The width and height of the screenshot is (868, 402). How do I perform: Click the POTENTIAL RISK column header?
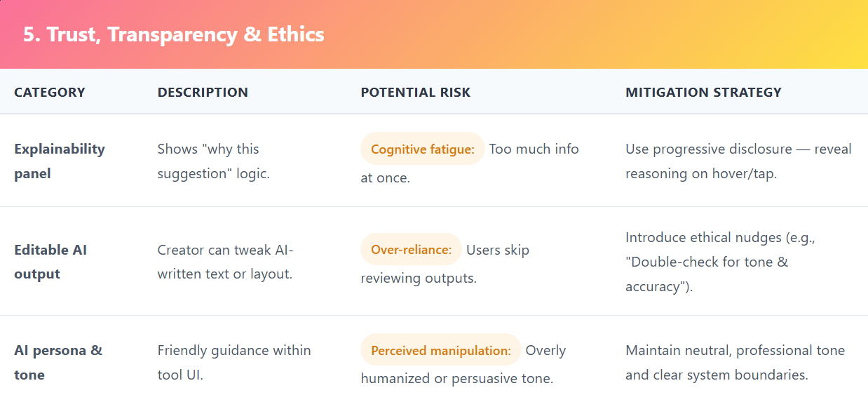pos(415,92)
